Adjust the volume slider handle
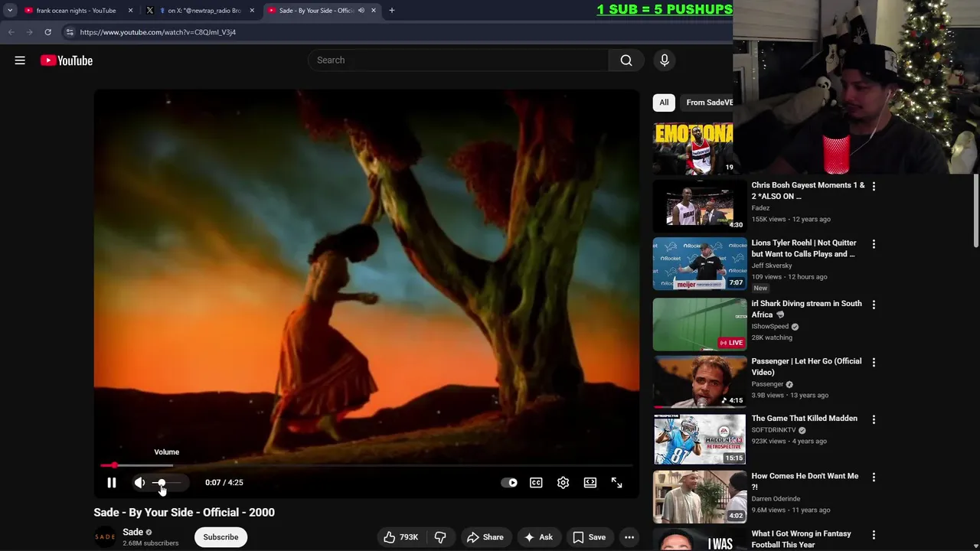Viewport: 980px width, 551px height. point(161,483)
